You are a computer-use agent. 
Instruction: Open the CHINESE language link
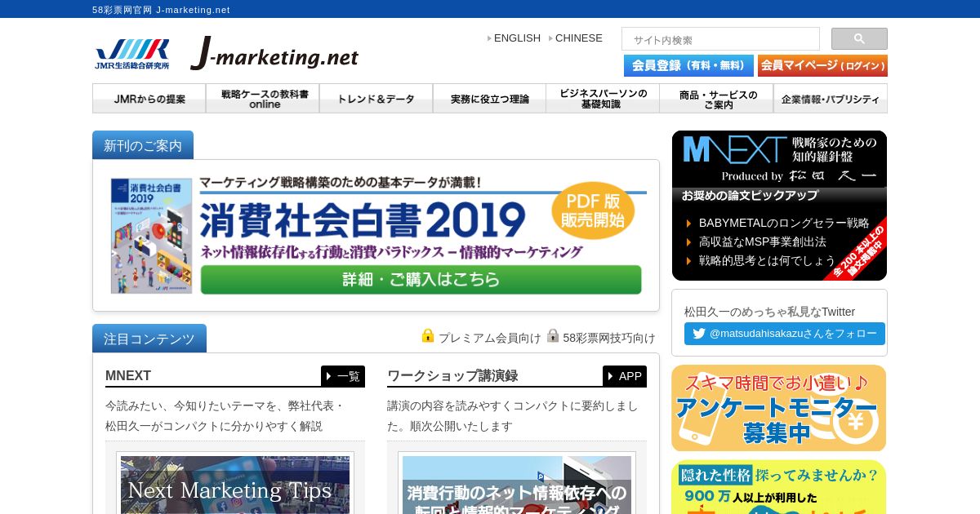click(579, 38)
